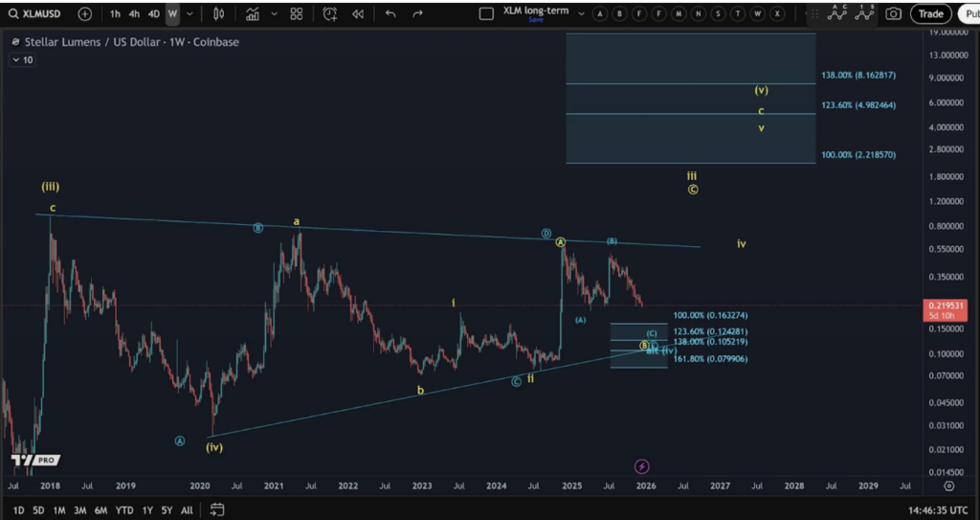Select the W weekly timeframe
Viewport: 980px width, 520px height.
click(172, 13)
